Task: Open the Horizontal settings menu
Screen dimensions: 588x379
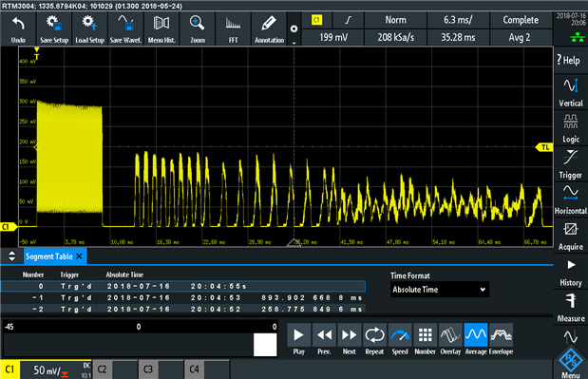Action: click(570, 199)
